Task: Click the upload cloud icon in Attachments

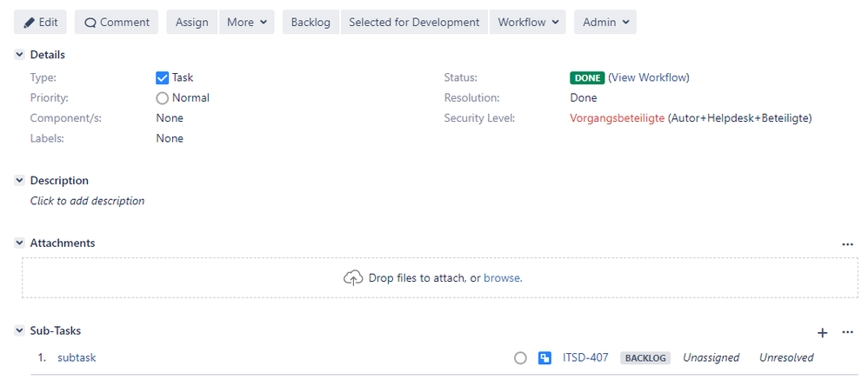Action: pyautogui.click(x=352, y=278)
